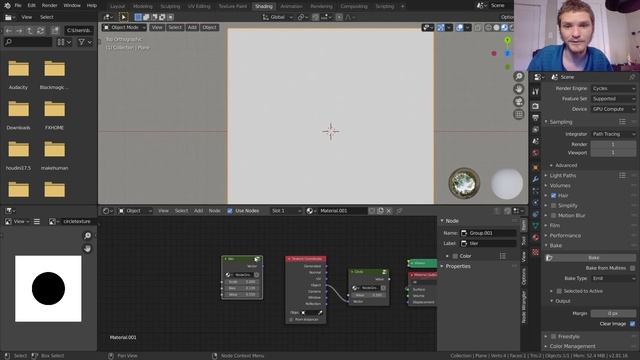The image size is (640, 360).
Task: Create new folder in file browser
Action: coord(55,31)
